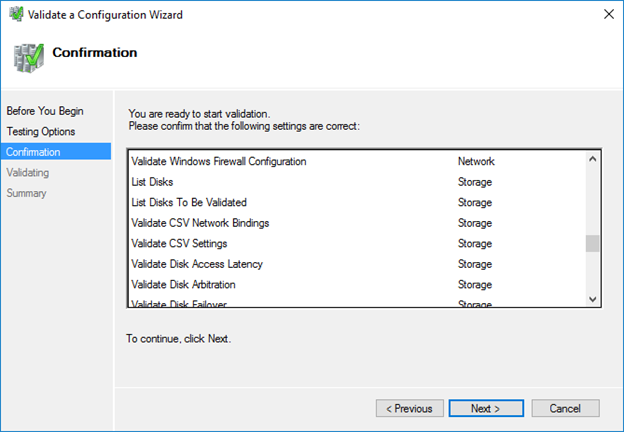Select the Validate Disk Access Latency row
Viewport: 624px width, 432px height.
point(357,264)
